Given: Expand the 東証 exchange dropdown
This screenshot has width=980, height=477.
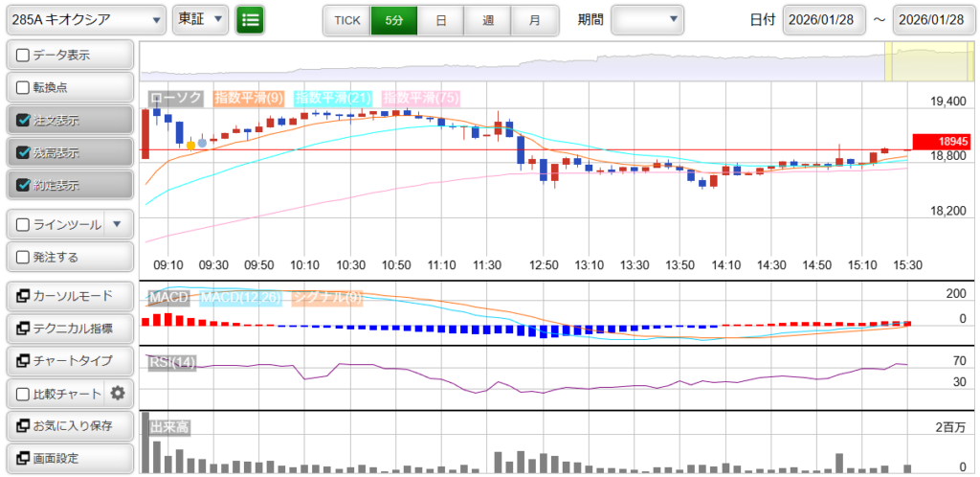Looking at the screenshot, I should point(200,19).
